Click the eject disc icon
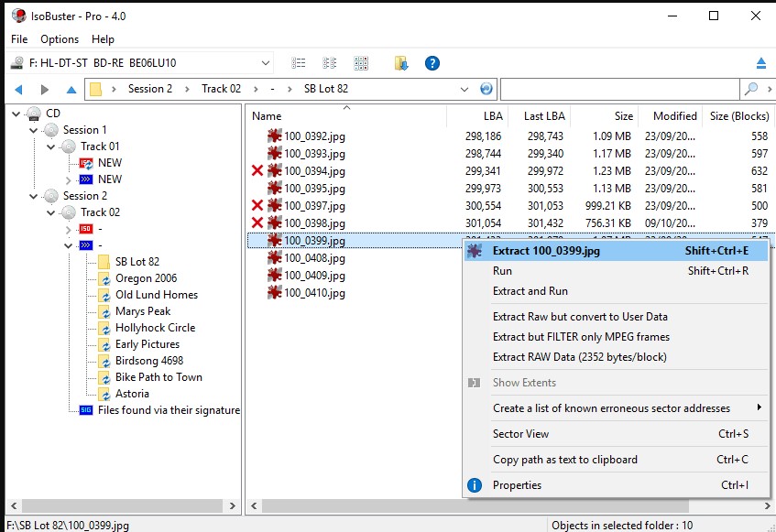 click(760, 63)
